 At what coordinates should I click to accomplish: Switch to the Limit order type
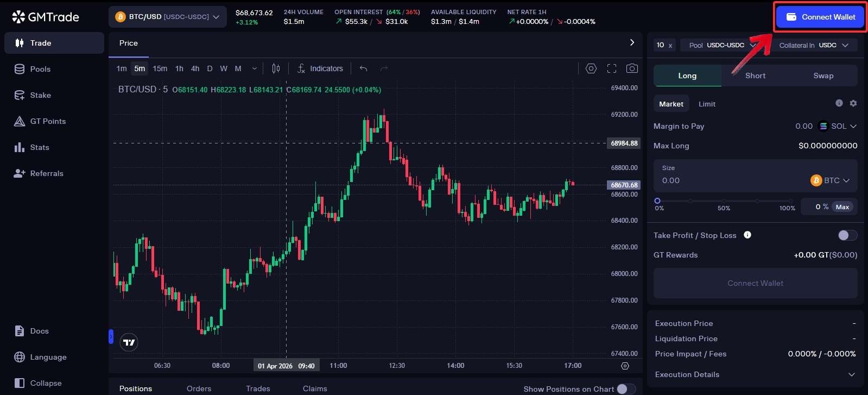click(x=707, y=104)
